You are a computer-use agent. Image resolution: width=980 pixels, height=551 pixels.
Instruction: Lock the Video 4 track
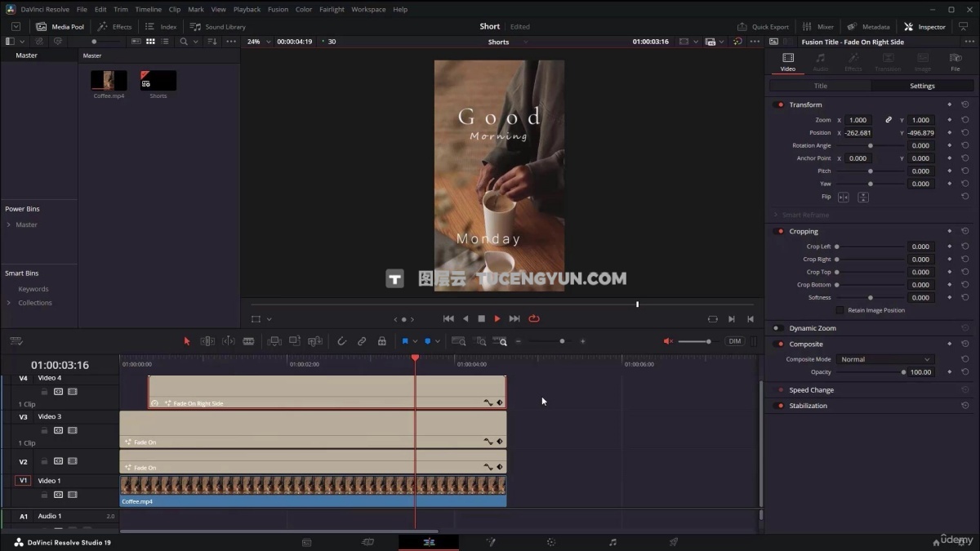(44, 392)
